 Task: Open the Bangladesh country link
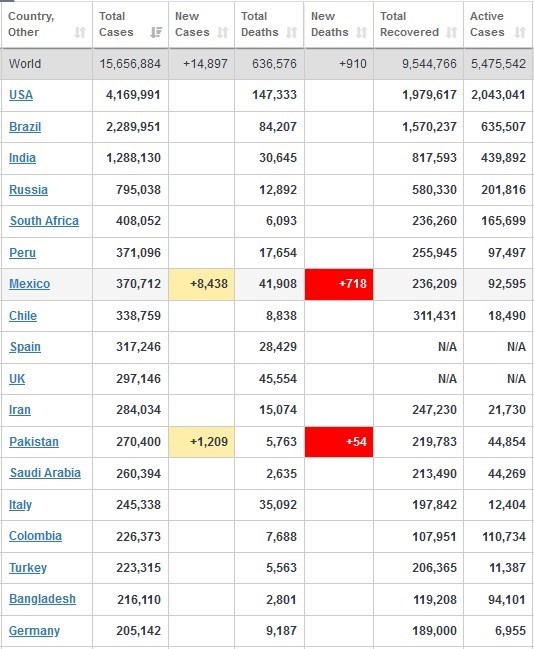point(42,599)
